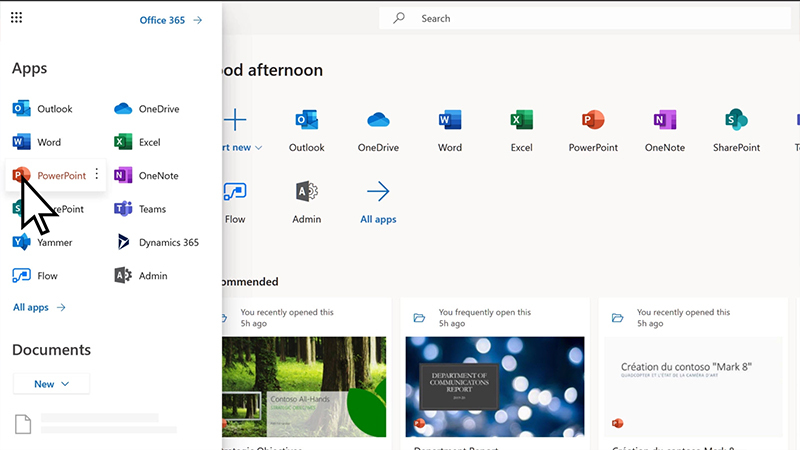
Task: Open Outlook from the Apps panel
Action: pos(43,109)
